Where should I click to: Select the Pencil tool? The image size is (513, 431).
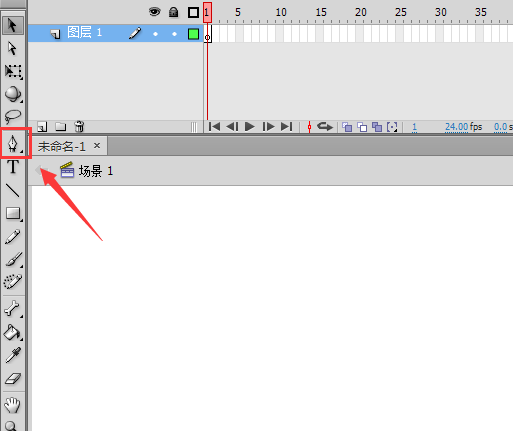13,237
